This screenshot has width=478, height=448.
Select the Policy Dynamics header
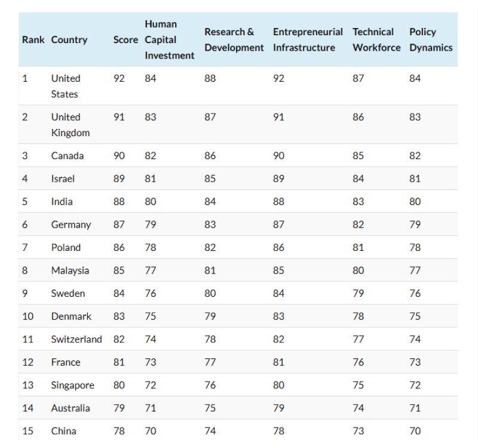[431, 39]
